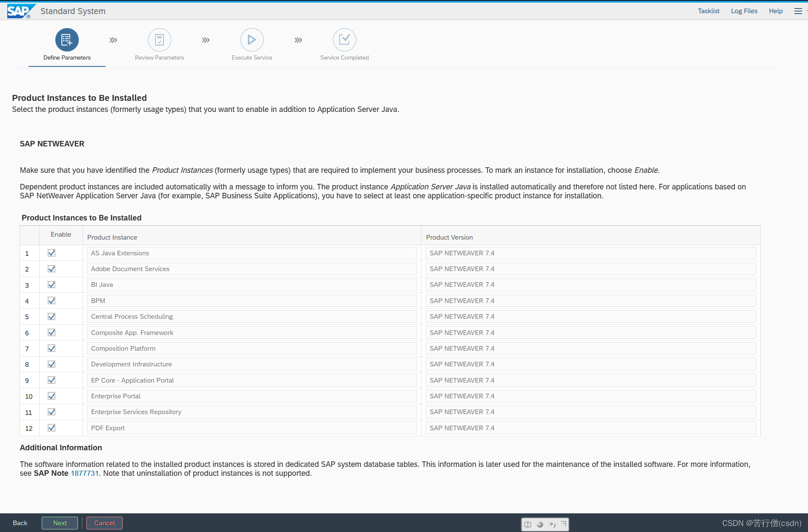Disable Central Process Scheduling checkbox

pos(52,316)
